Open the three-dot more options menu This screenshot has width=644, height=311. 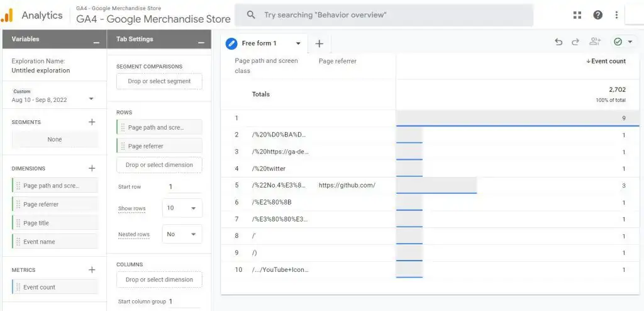pyautogui.click(x=616, y=15)
